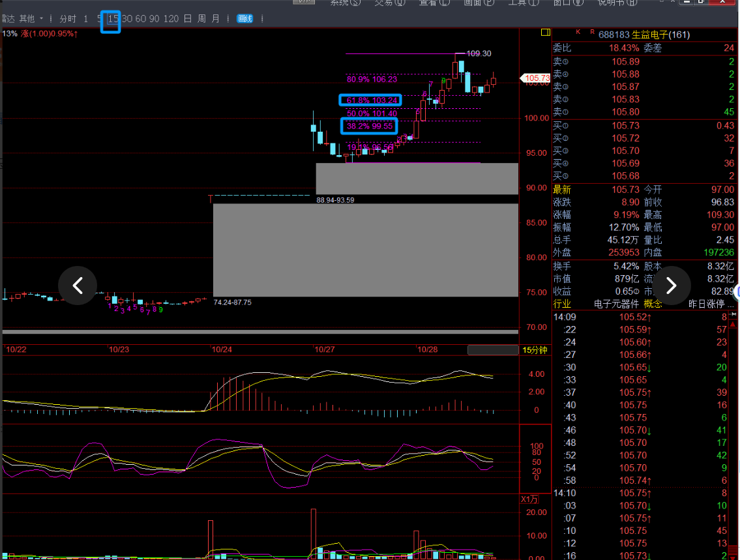740x560 pixels.
Task: Select stock name 生益电子
Action: [x=650, y=35]
